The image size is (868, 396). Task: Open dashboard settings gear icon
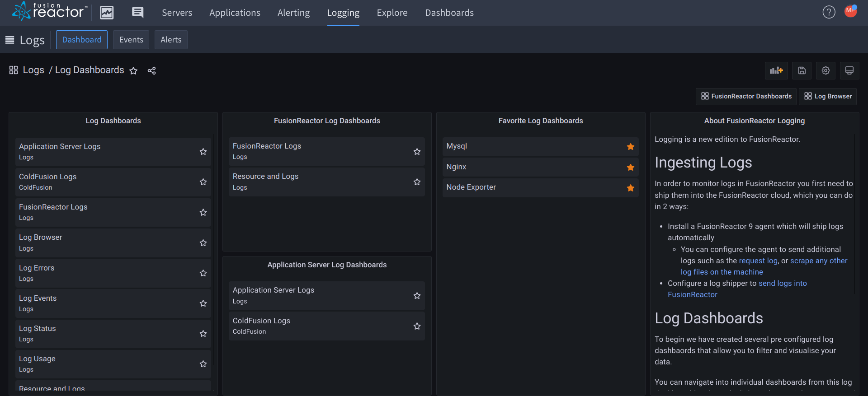tap(826, 70)
